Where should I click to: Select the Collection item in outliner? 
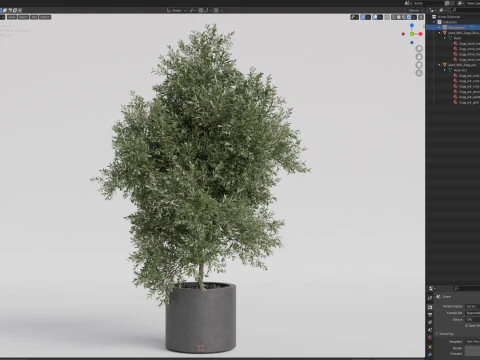point(450,22)
